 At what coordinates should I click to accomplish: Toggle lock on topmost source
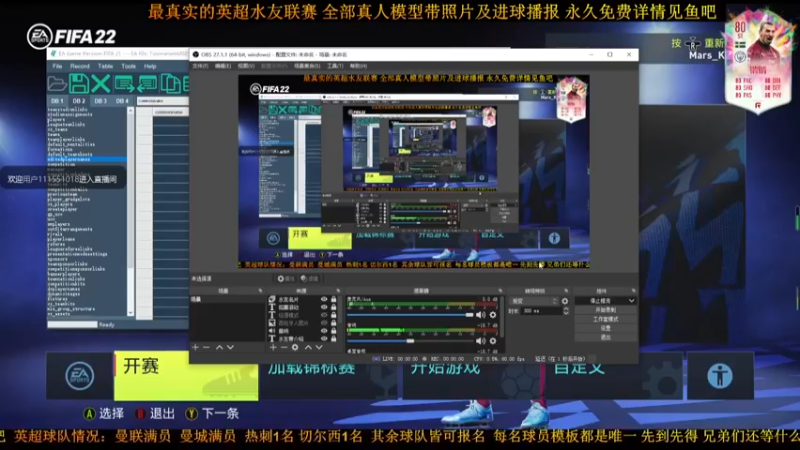(334, 299)
